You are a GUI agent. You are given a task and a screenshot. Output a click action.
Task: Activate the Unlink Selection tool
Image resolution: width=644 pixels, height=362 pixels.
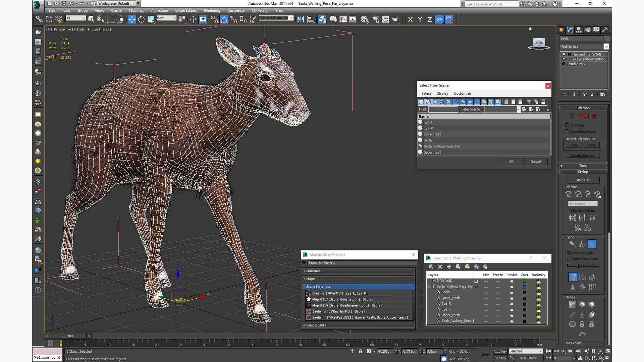49,19
